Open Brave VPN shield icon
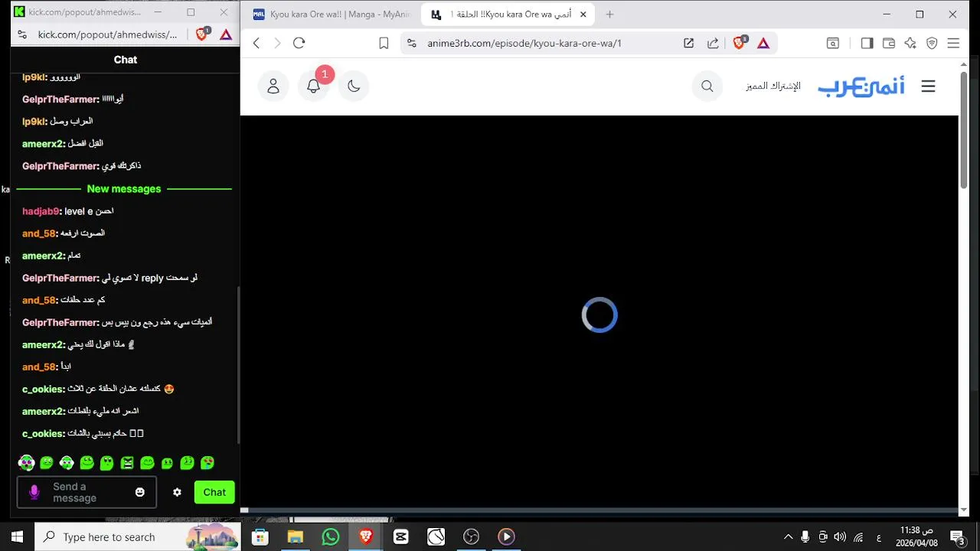980x551 pixels. [x=932, y=44]
